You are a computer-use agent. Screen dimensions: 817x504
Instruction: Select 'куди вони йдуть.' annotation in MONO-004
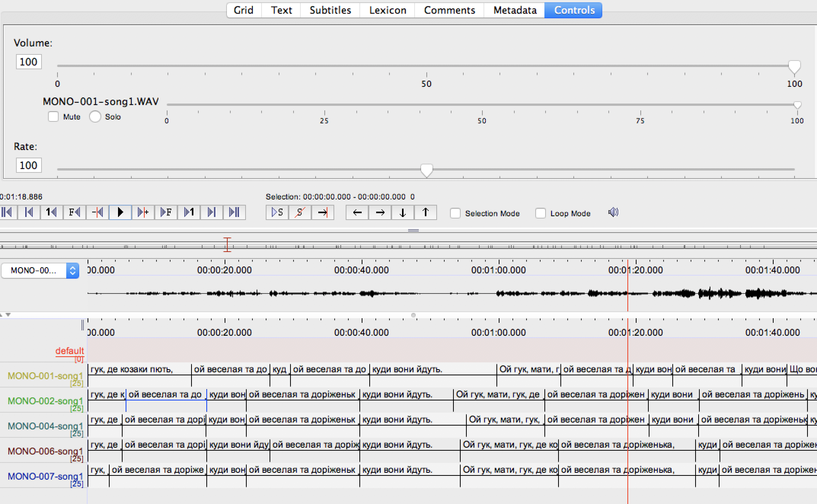coord(413,420)
